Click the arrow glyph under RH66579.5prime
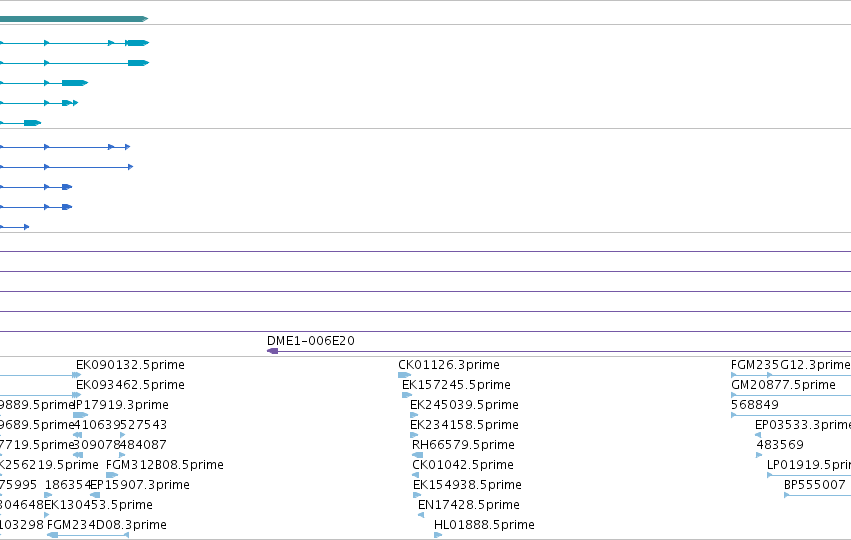 417,455
